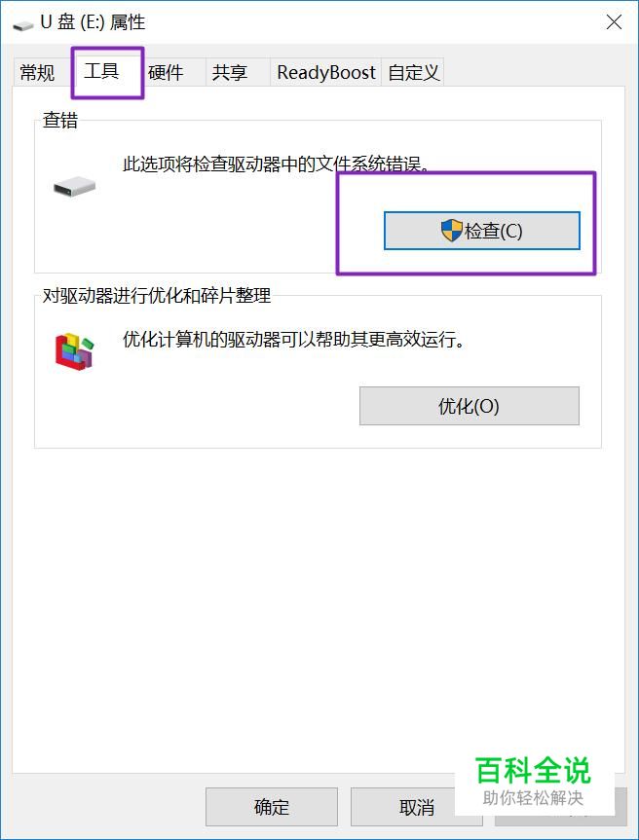Click the USB drive icon in title bar

click(x=22, y=25)
